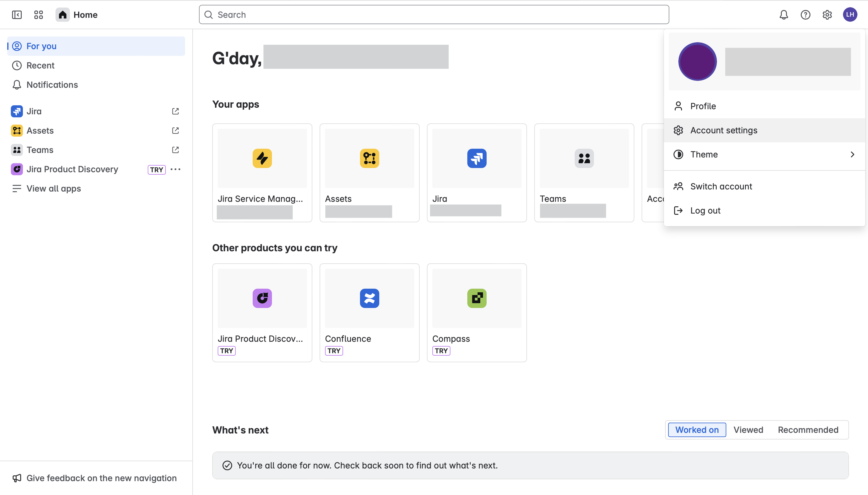Open View all apps link
The width and height of the screenshot is (868, 495).
point(54,188)
